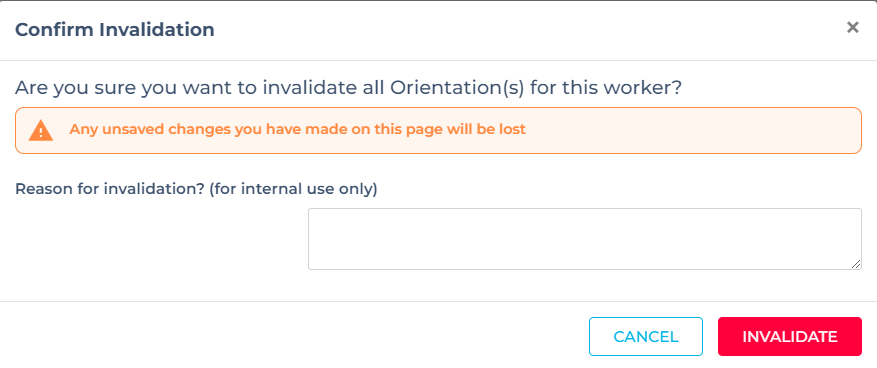This screenshot has width=877, height=368.
Task: Click the '(for internal use only)' note
Action: pos(294,189)
